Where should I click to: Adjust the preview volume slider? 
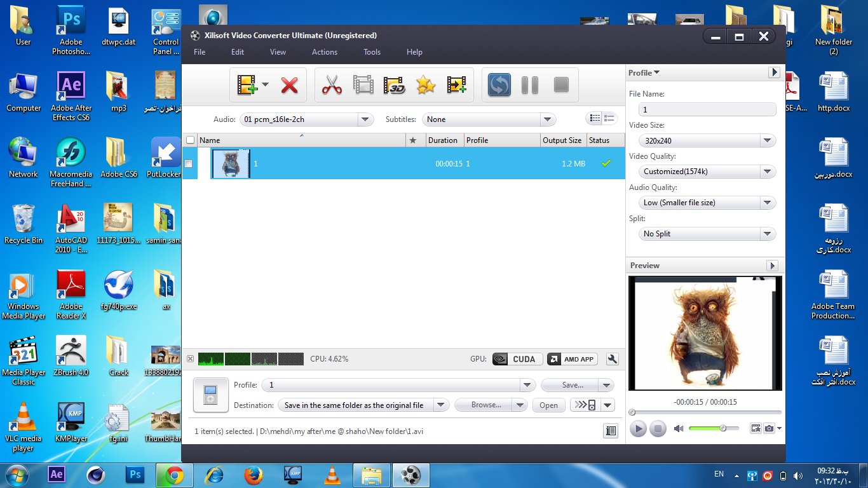(714, 428)
